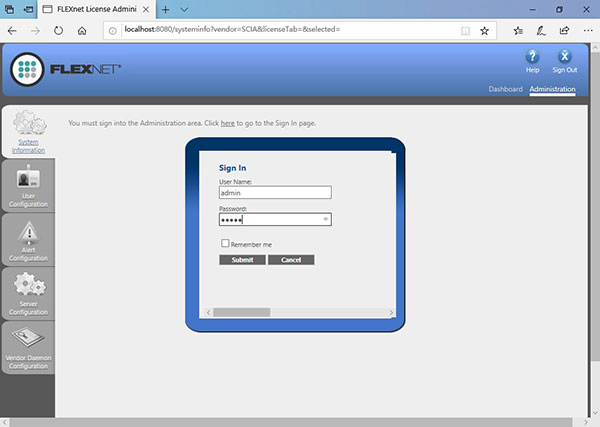Switch to the Administration tab

[x=552, y=89]
